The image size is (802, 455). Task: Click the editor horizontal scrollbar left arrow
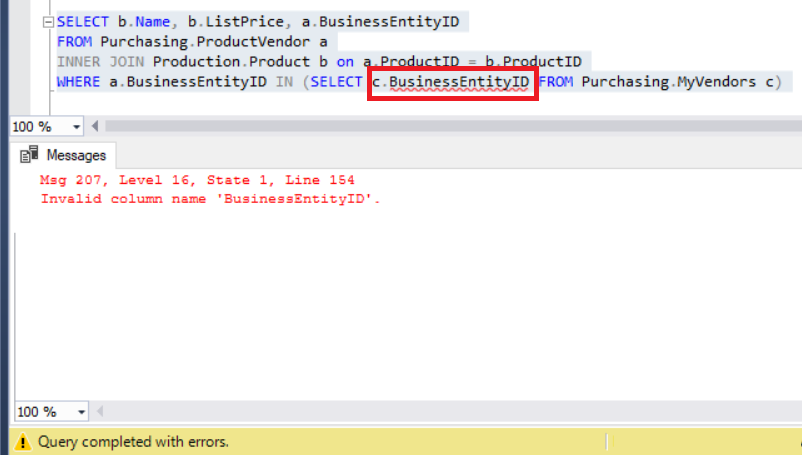95,126
